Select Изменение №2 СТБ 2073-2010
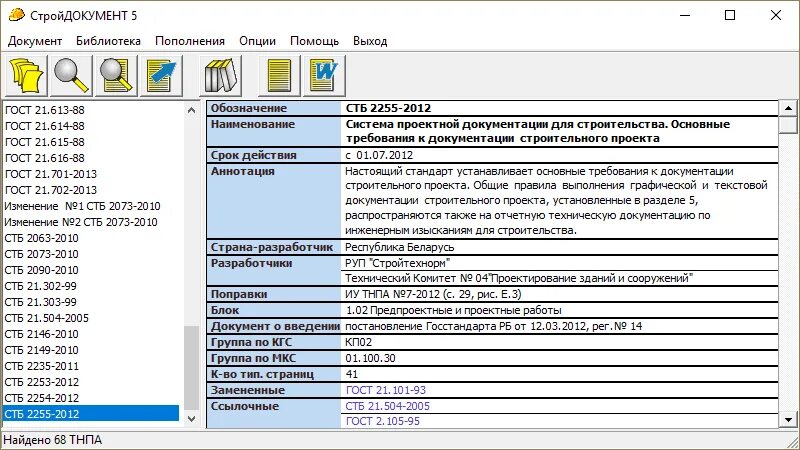 point(81,222)
